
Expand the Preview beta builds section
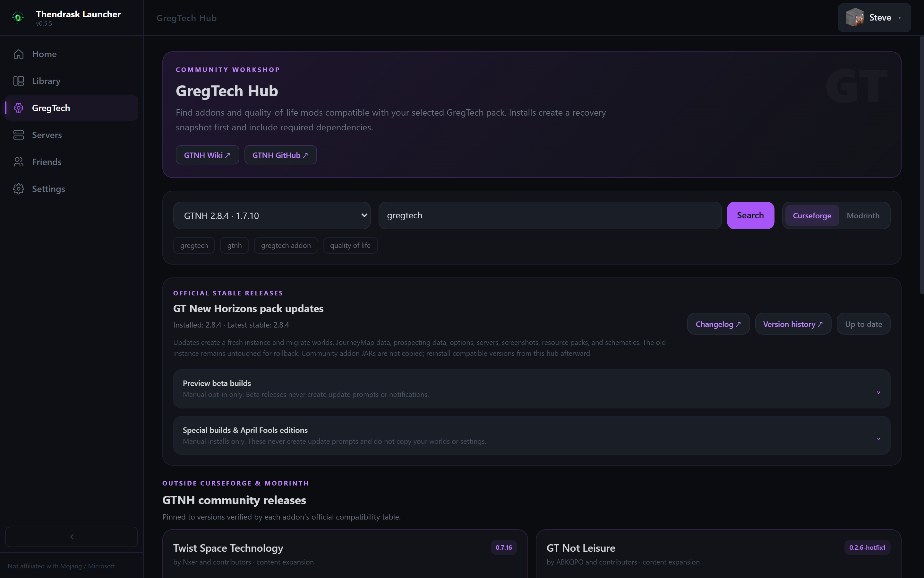click(x=532, y=389)
